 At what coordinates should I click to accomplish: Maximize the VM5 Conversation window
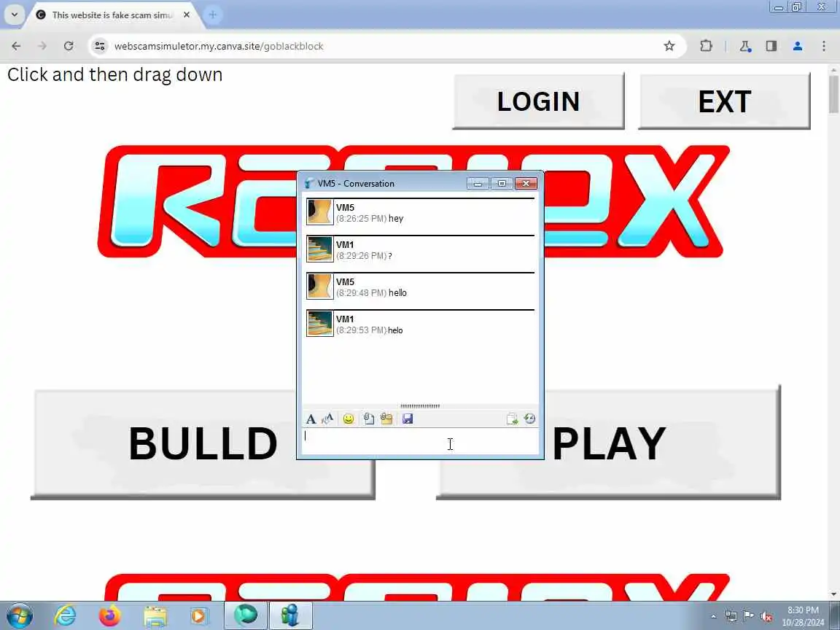tap(502, 183)
